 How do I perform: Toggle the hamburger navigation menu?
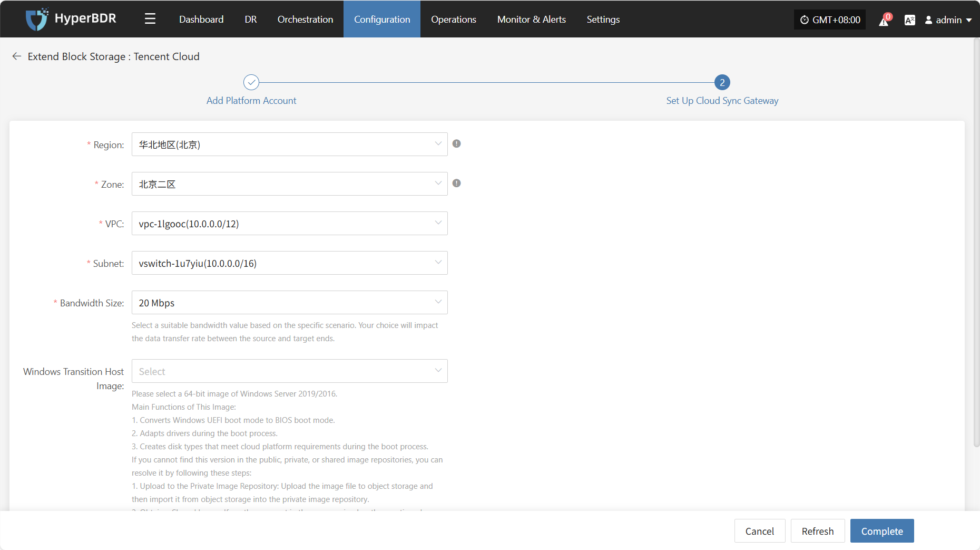click(150, 19)
